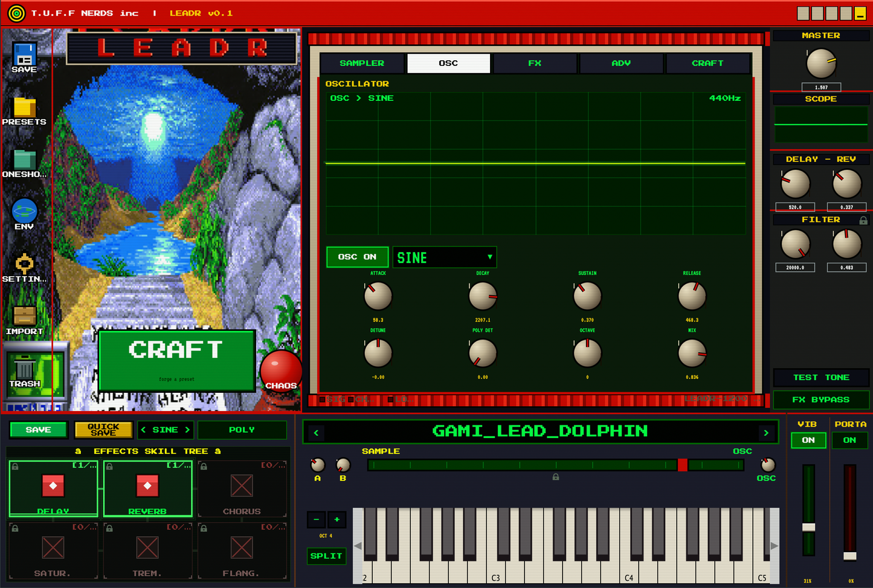Click the locked SATUR. effect tile
Image resolution: width=873 pixels, height=588 pixels.
tap(53, 551)
